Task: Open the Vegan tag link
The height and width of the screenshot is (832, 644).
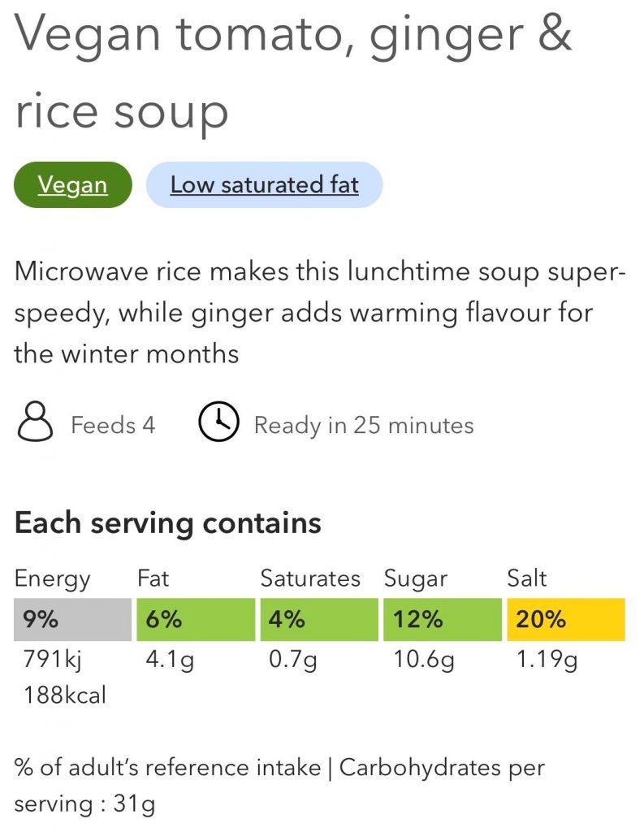Action: coord(72,184)
